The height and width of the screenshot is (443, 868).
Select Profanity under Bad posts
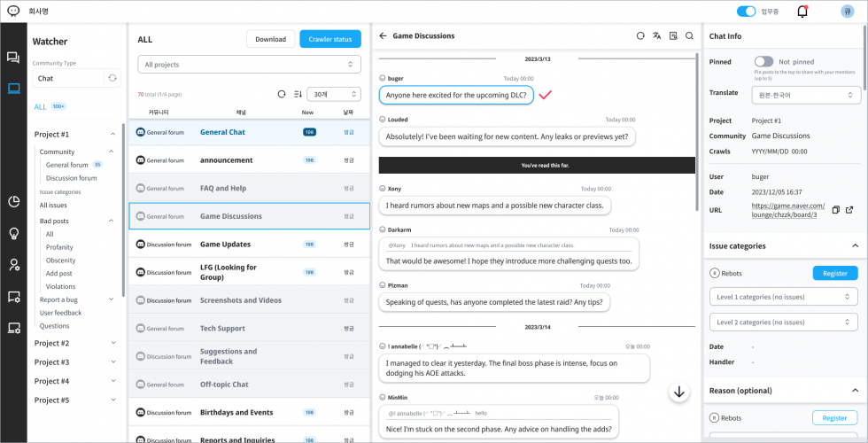point(59,247)
